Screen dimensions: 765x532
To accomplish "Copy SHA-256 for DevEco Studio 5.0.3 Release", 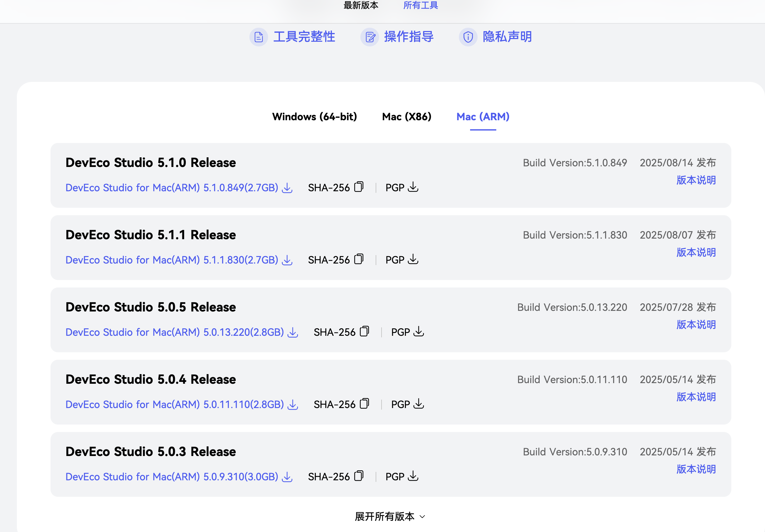I will 359,476.
